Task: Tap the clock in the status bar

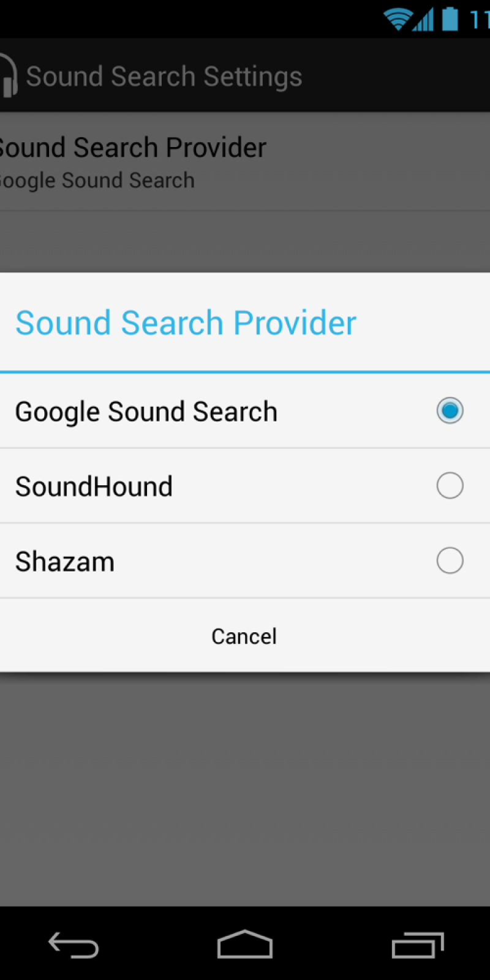Action: (480, 20)
